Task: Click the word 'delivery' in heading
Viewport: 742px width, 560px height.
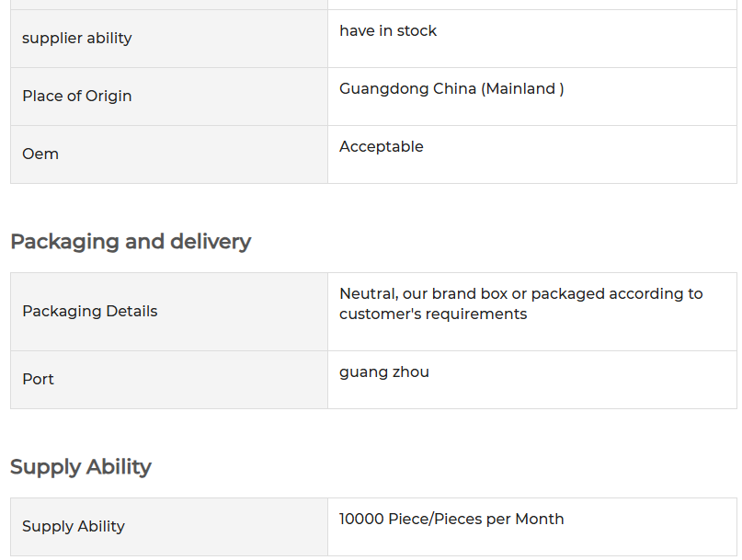Action: [x=211, y=242]
